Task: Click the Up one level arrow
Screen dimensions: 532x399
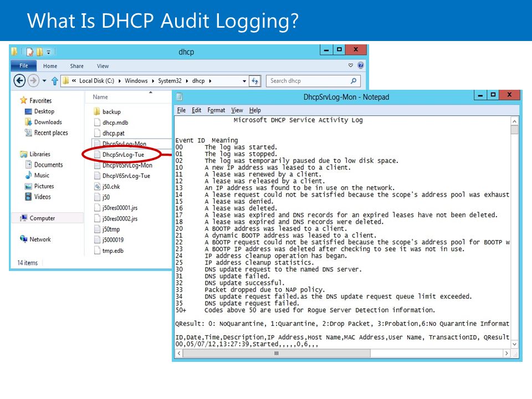Action: click(x=55, y=81)
